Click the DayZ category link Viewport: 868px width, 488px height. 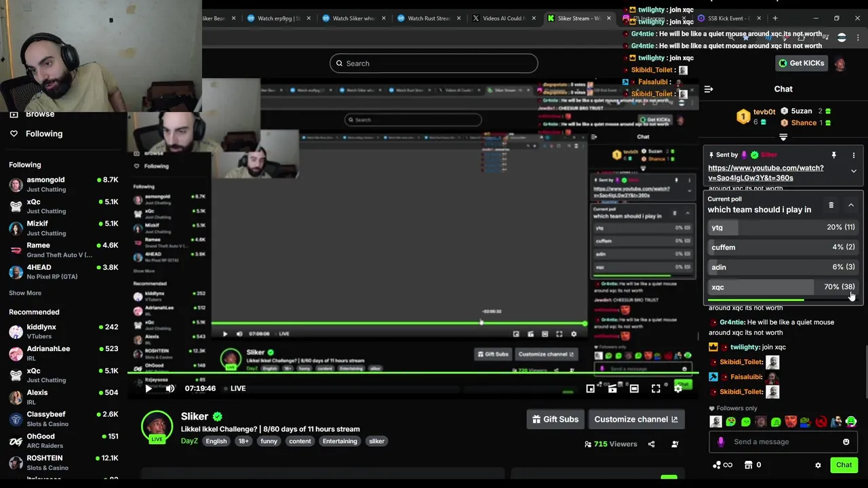189,441
